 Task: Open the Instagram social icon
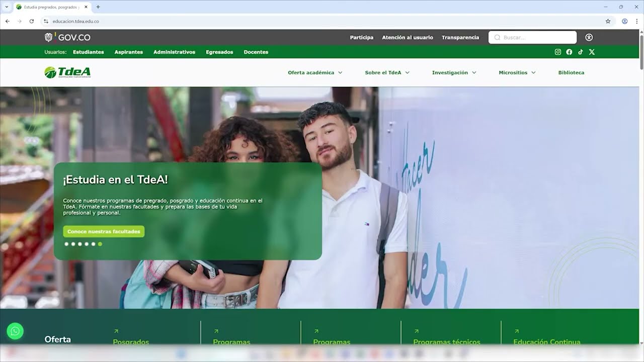click(557, 52)
